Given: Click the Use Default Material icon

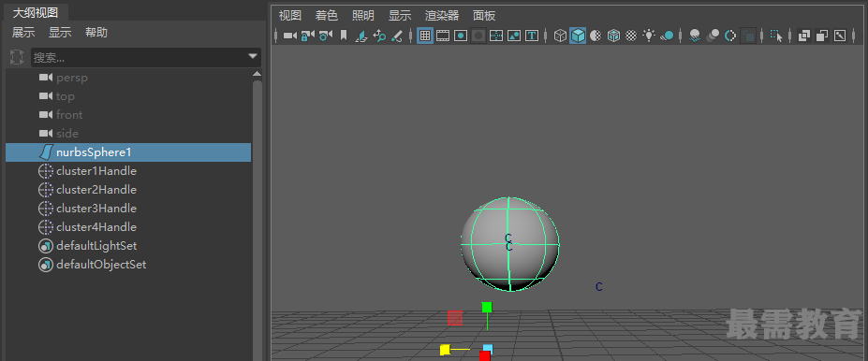Looking at the screenshot, I should click(x=596, y=36).
